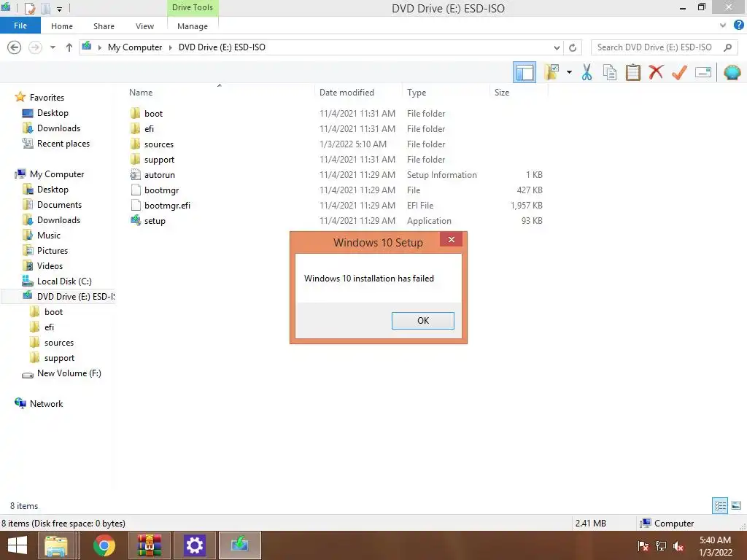747x560 pixels.
Task: Launch Google Chrome from taskbar
Action: click(104, 545)
